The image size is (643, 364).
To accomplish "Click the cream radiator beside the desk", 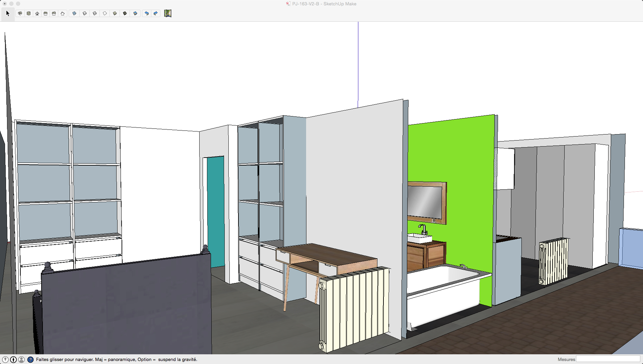I will click(354, 309).
